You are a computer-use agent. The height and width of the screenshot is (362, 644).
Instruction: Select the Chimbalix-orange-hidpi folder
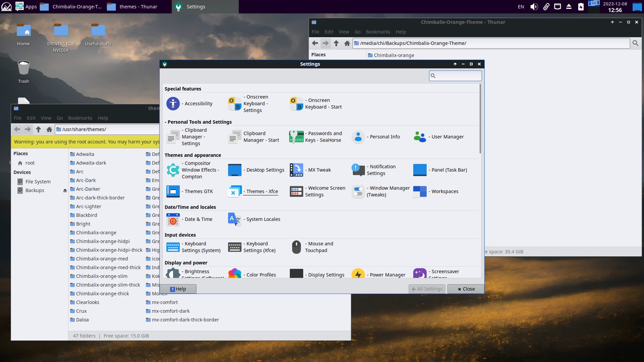103,241
